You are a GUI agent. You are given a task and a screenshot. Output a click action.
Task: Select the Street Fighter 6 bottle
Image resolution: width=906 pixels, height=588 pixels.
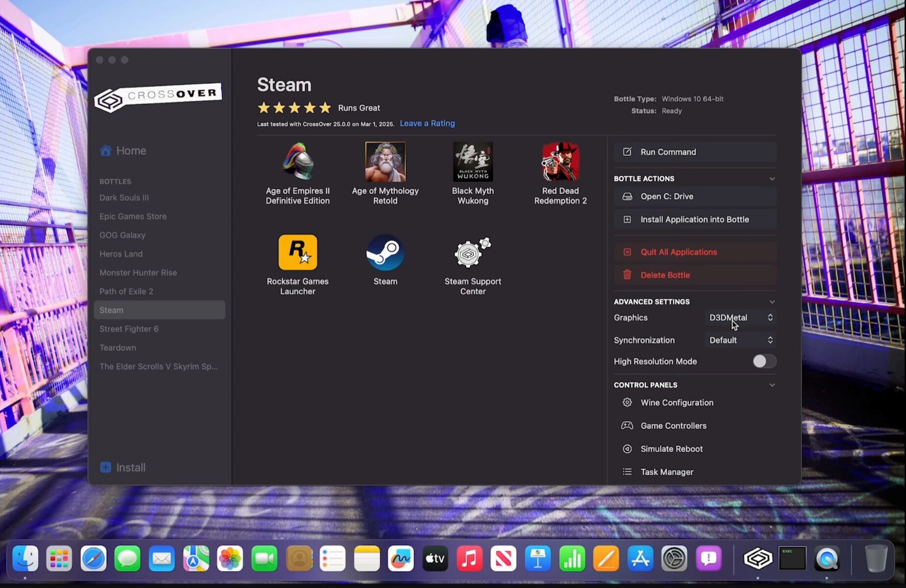click(159, 329)
